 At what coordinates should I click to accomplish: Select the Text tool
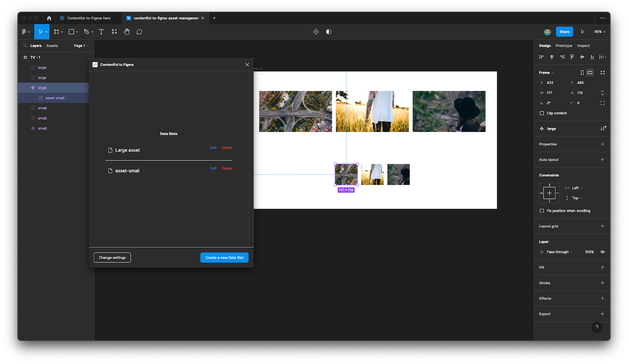point(101,32)
